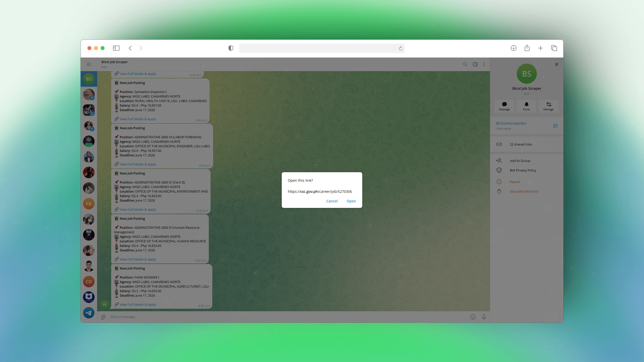Open the CD chat in sidebar
Screen dimensions: 644x362
pyautogui.click(x=89, y=282)
